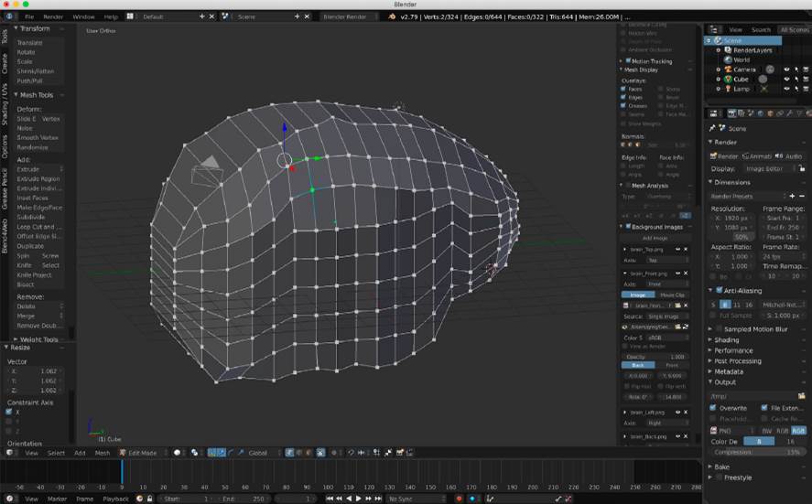The height and width of the screenshot is (504, 812).
Task: Click the output folder browse icon
Action: click(802, 396)
